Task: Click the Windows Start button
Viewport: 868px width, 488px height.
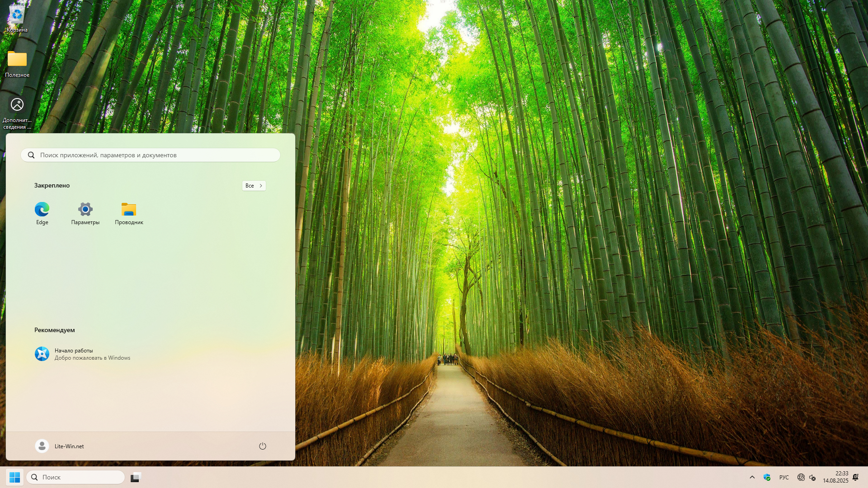Action: [x=14, y=478]
